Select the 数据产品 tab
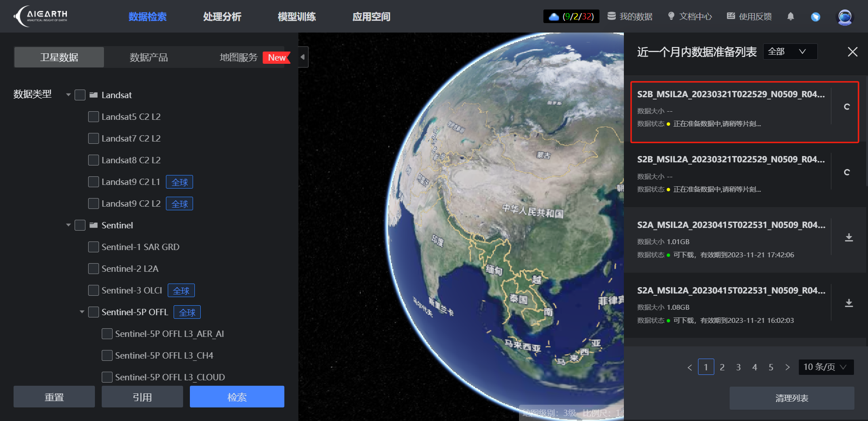This screenshot has width=868, height=421. click(149, 57)
